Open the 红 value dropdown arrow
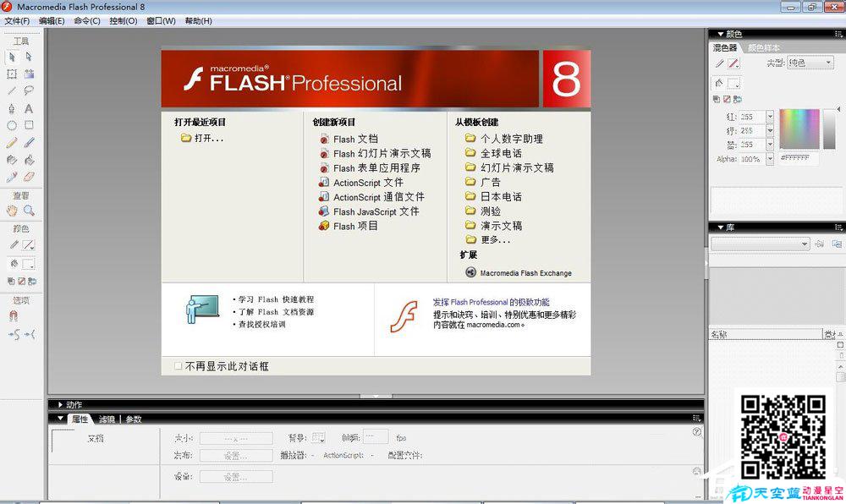Image resolution: width=846 pixels, height=504 pixels. click(x=770, y=117)
